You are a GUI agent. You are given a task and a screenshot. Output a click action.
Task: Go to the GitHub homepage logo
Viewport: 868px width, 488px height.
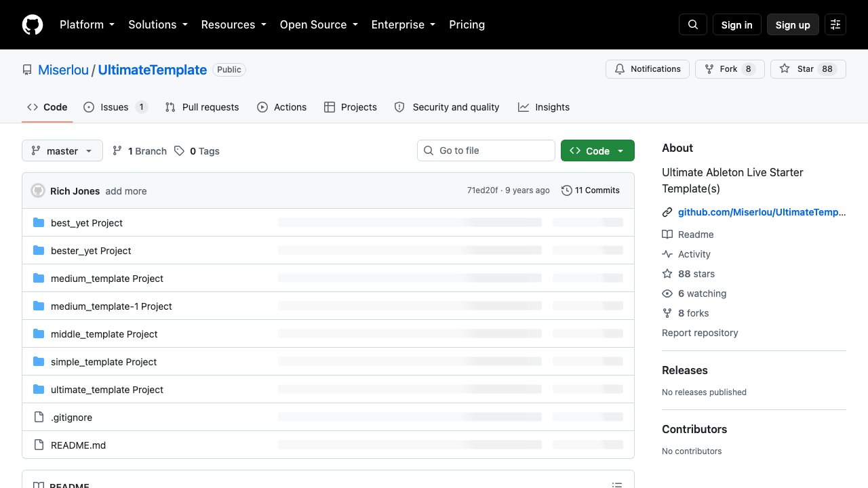tap(33, 24)
